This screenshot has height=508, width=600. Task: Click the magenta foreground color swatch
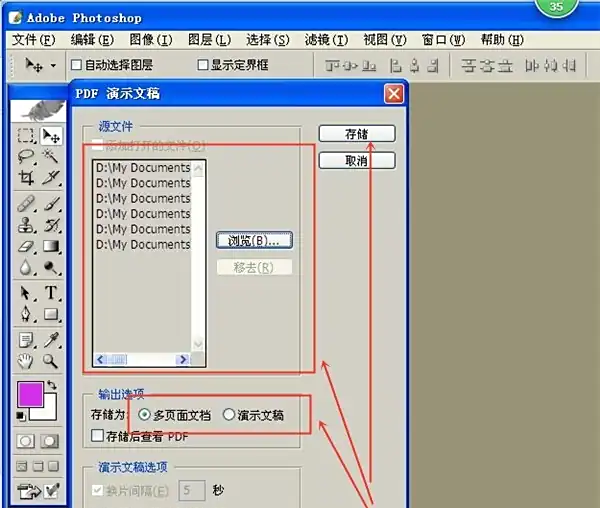30,394
